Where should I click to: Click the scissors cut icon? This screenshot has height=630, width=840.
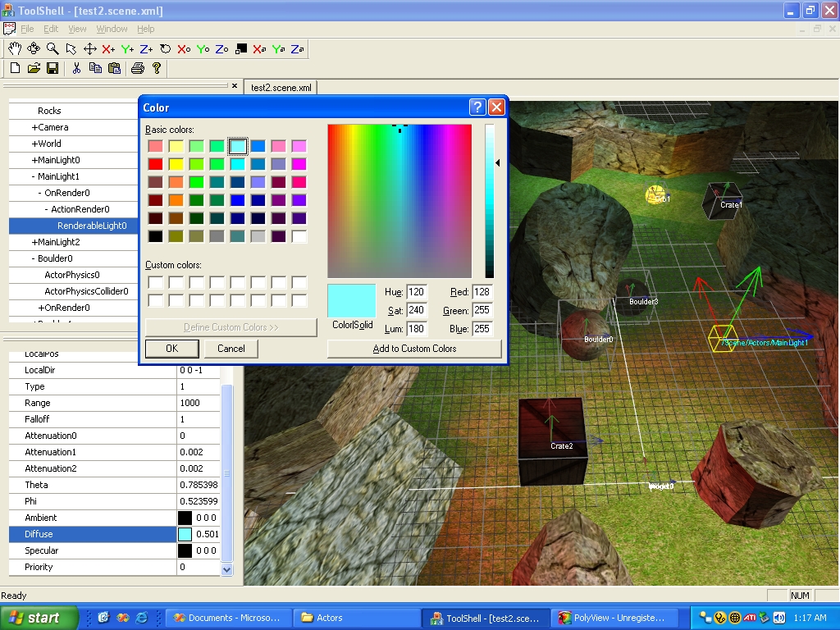click(76, 68)
